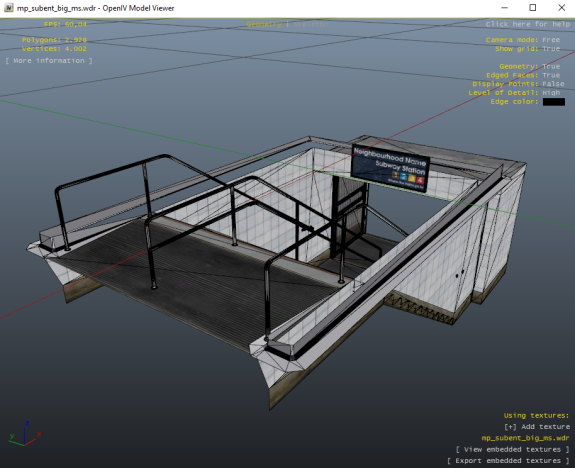This screenshot has width=575, height=468.
Task: Close the OpenIV Model Viewer window
Action: point(561,8)
